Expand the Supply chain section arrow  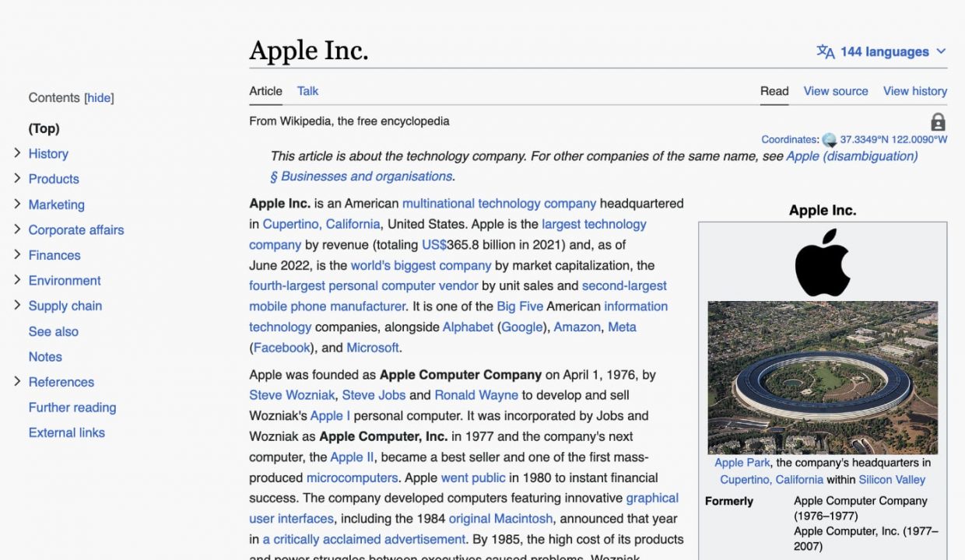pos(17,305)
